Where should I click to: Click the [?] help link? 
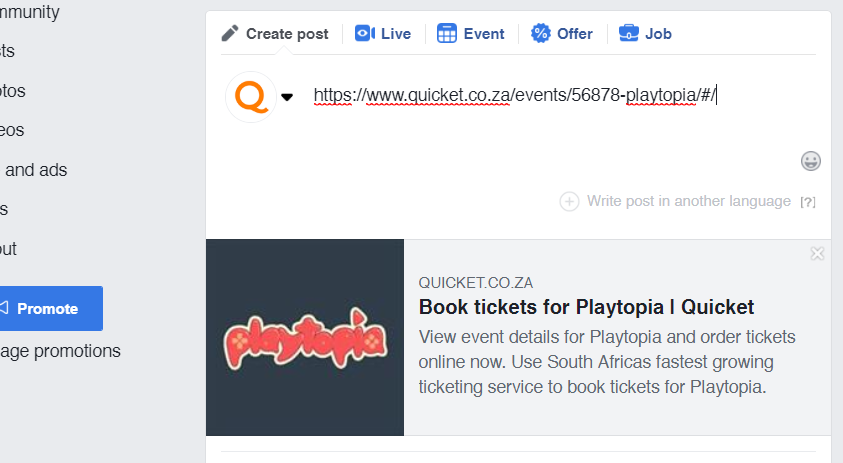pyautogui.click(x=808, y=202)
